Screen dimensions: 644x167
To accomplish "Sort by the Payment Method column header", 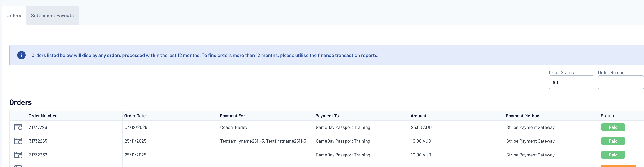I will click(523, 116).
